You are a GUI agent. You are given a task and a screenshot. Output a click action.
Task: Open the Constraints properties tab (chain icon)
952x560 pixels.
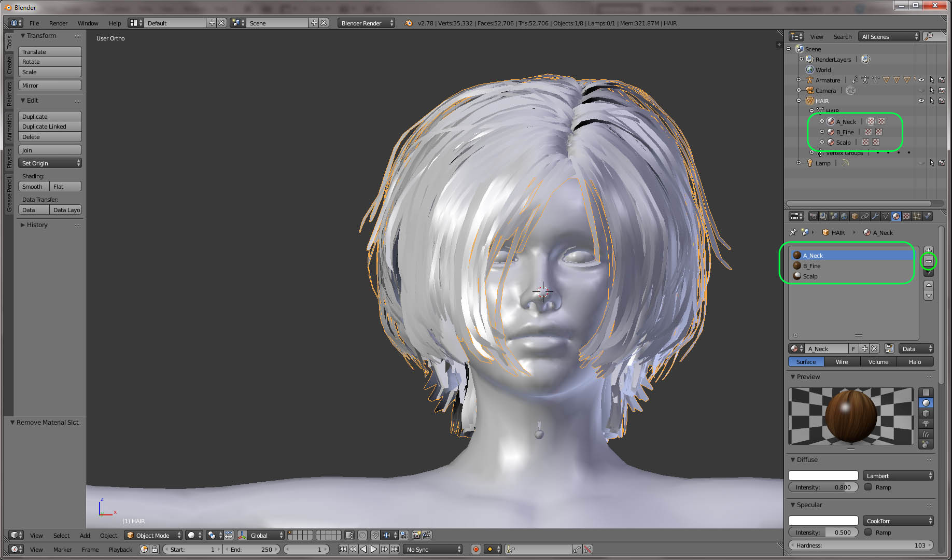pyautogui.click(x=865, y=216)
